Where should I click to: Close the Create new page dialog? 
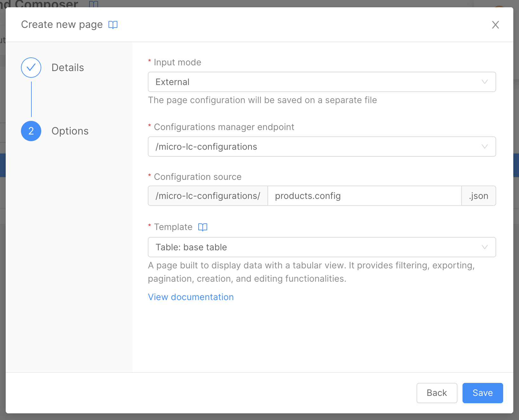pyautogui.click(x=495, y=25)
